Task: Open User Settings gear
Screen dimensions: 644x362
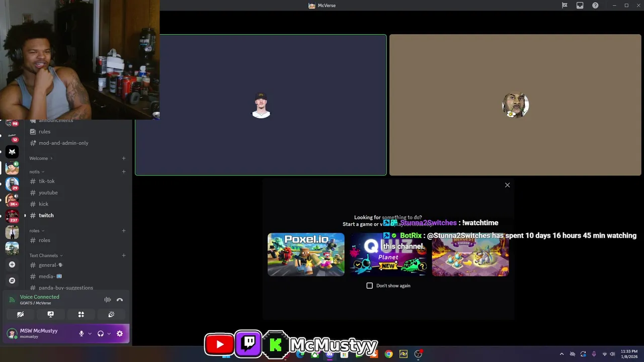Action: coord(120,333)
